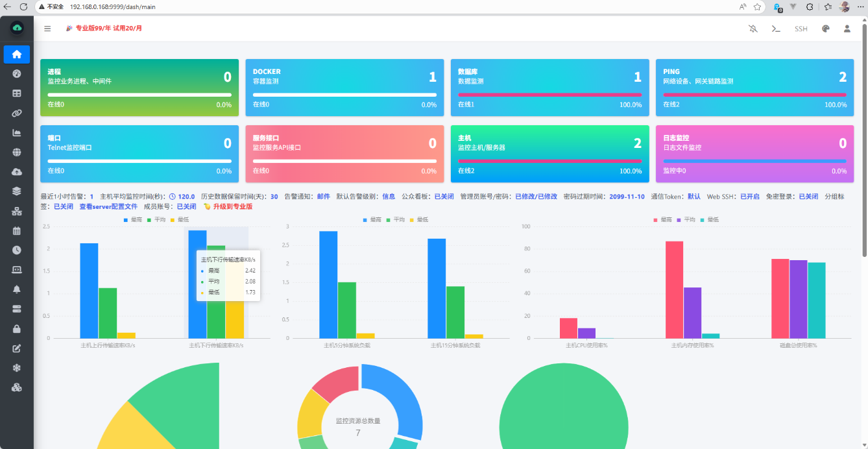Click 监控资源总数量 donut chart center
868x449 pixels.
[x=357, y=426]
